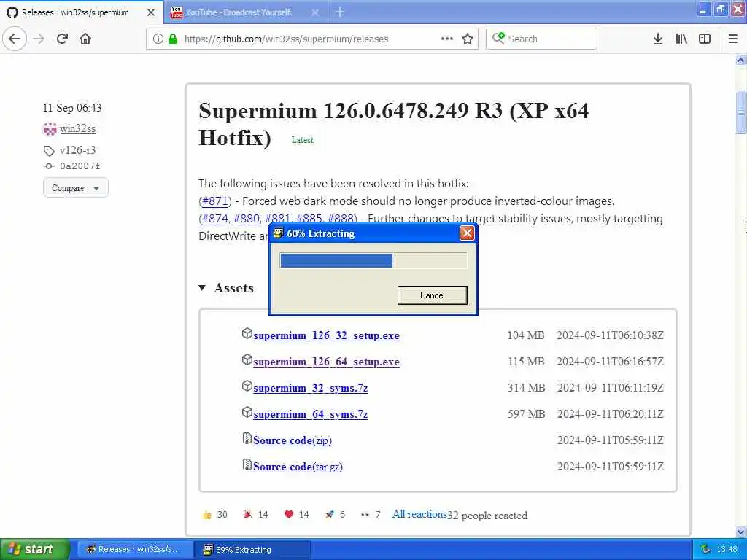Viewport: 747px width, 560px height.
Task: Select Releases win32ss taskbar button
Action: point(135,550)
